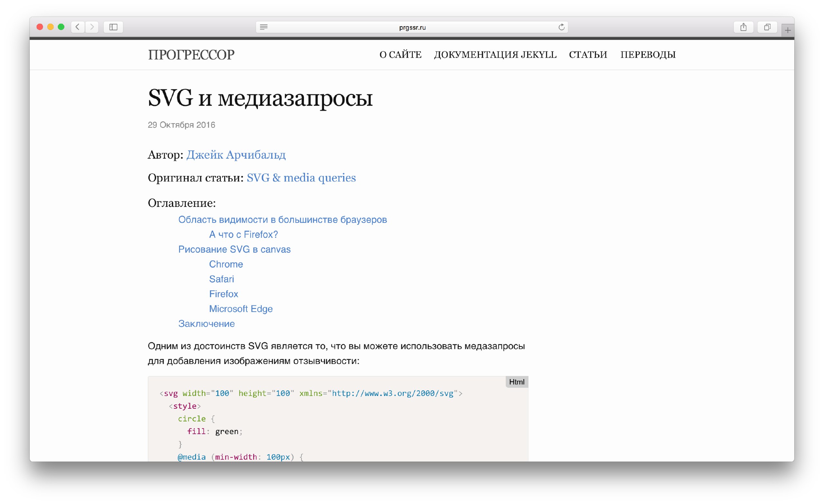
Task: Go back with the Safari back arrow
Action: (x=78, y=27)
